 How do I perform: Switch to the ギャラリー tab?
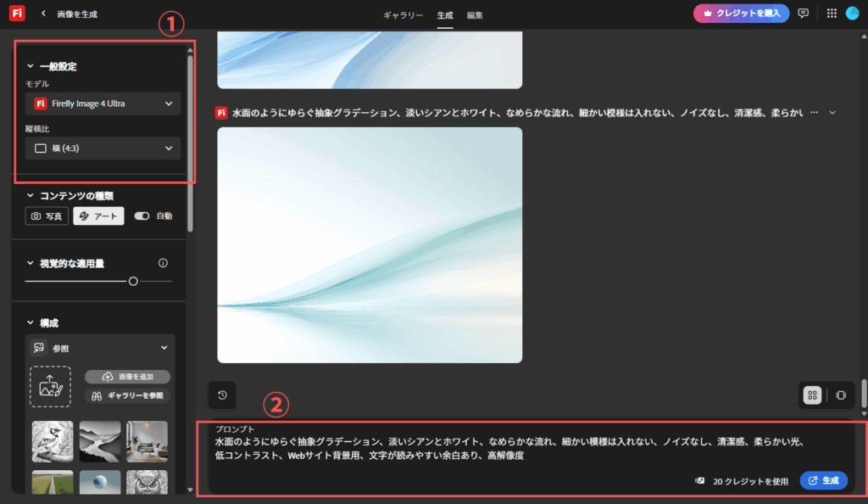coord(403,15)
